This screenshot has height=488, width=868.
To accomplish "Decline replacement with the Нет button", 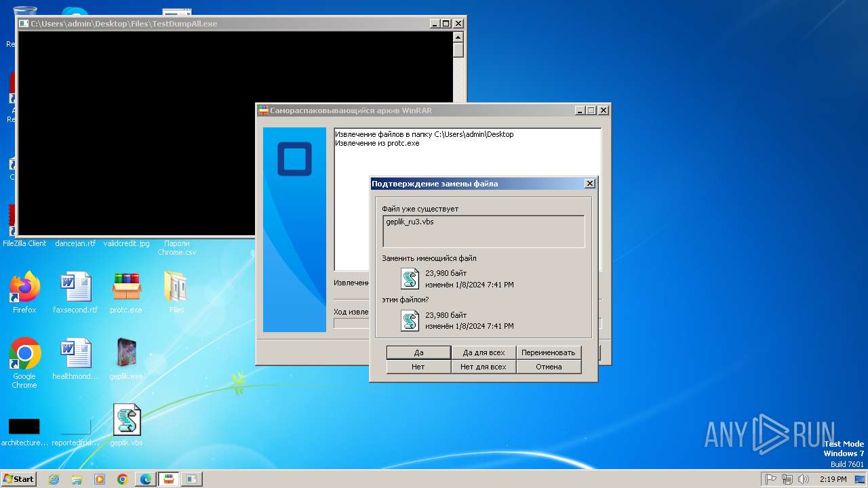I will [418, 367].
